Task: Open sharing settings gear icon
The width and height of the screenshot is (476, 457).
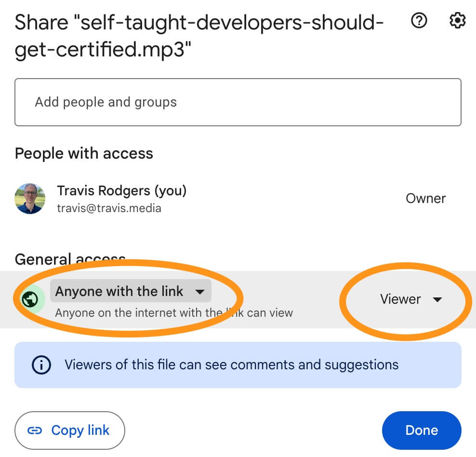Action: pyautogui.click(x=457, y=21)
